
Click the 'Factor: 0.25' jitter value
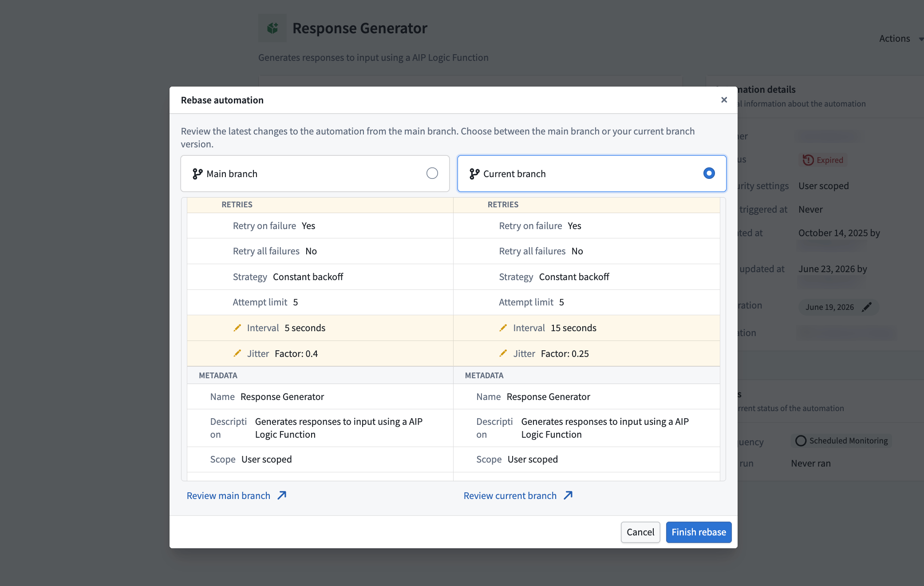tap(565, 354)
